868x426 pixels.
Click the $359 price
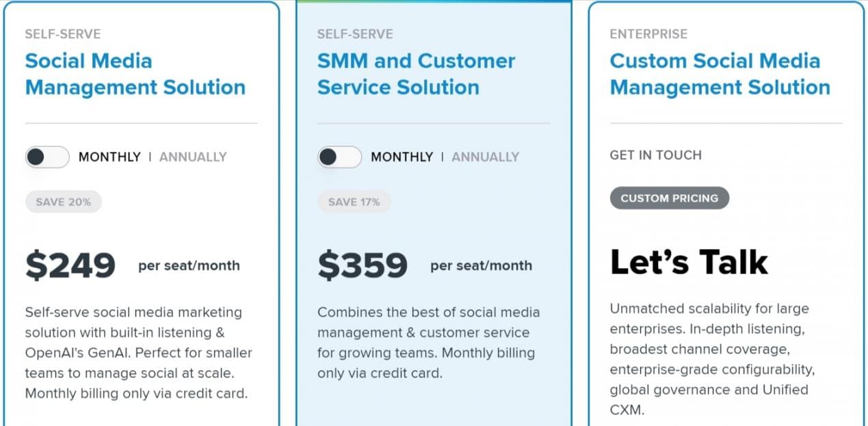click(363, 265)
